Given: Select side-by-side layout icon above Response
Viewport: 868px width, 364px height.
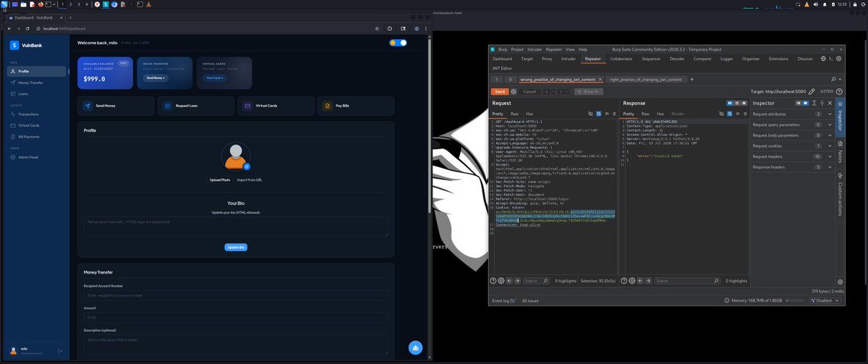Looking at the screenshot, I should pyautogui.click(x=729, y=103).
